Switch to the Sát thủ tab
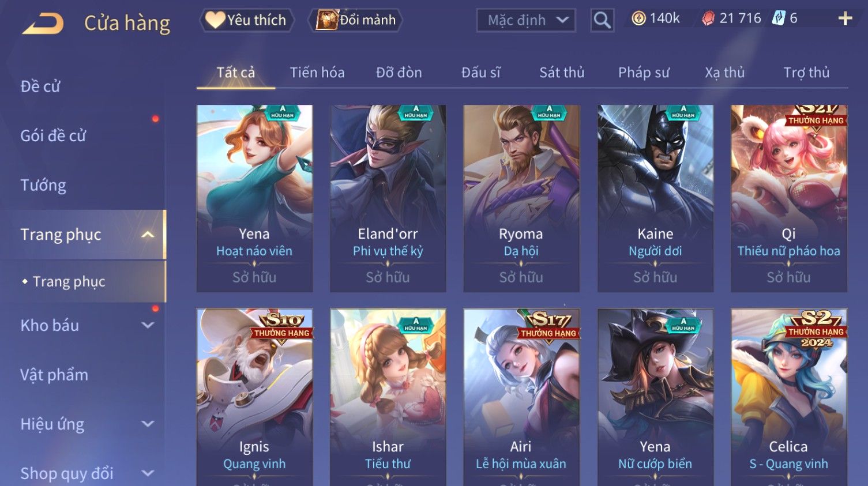 [x=562, y=73]
